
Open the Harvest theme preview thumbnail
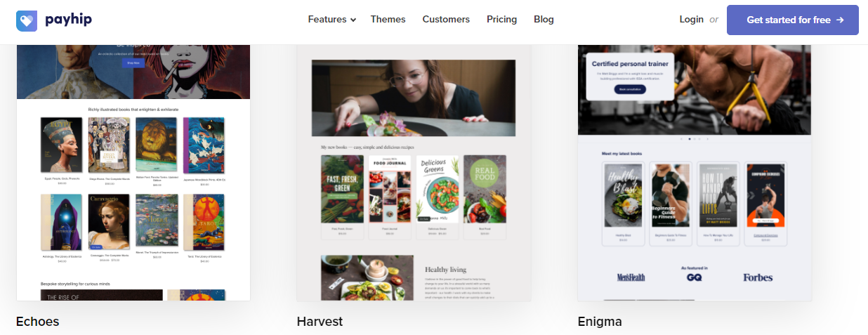click(414, 173)
